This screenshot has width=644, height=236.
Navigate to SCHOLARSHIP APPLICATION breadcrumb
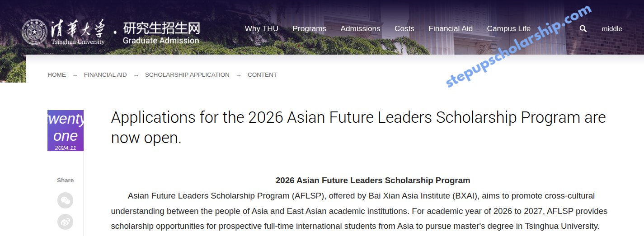pyautogui.click(x=187, y=75)
